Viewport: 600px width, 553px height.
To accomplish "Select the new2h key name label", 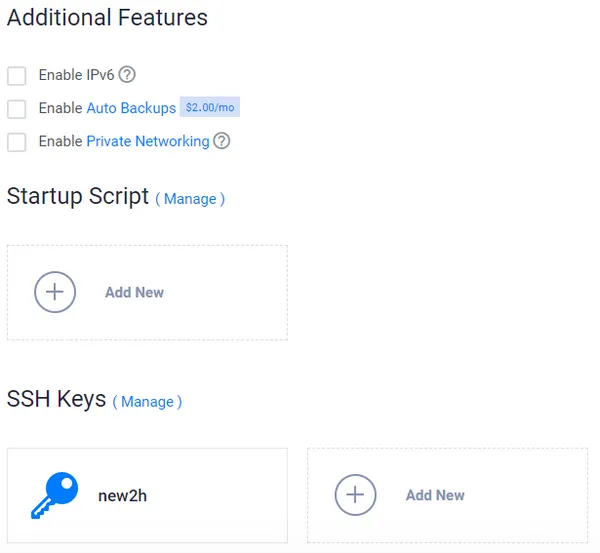I will 123,495.
